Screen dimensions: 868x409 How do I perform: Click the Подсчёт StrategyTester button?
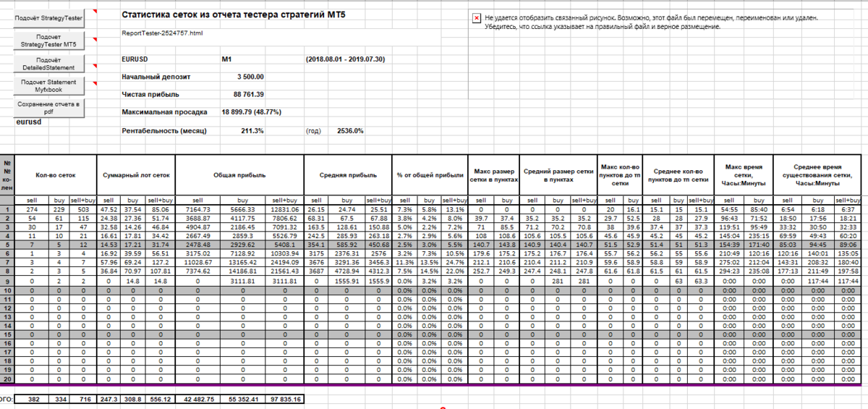(49, 17)
